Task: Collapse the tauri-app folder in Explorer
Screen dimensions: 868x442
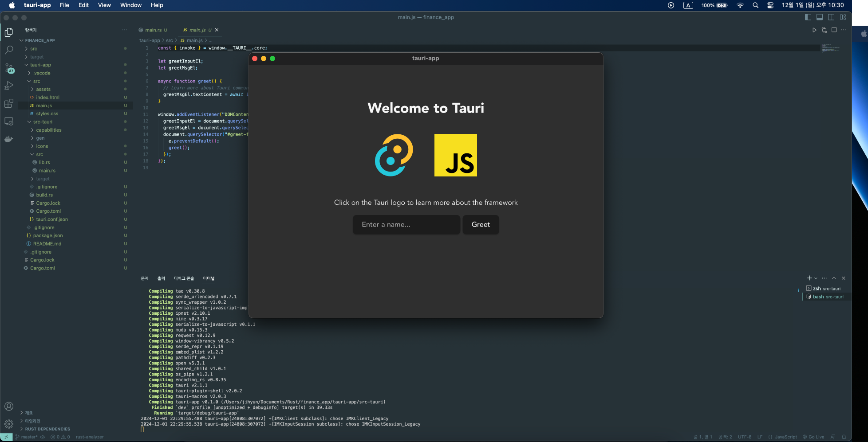Action: pos(41,65)
